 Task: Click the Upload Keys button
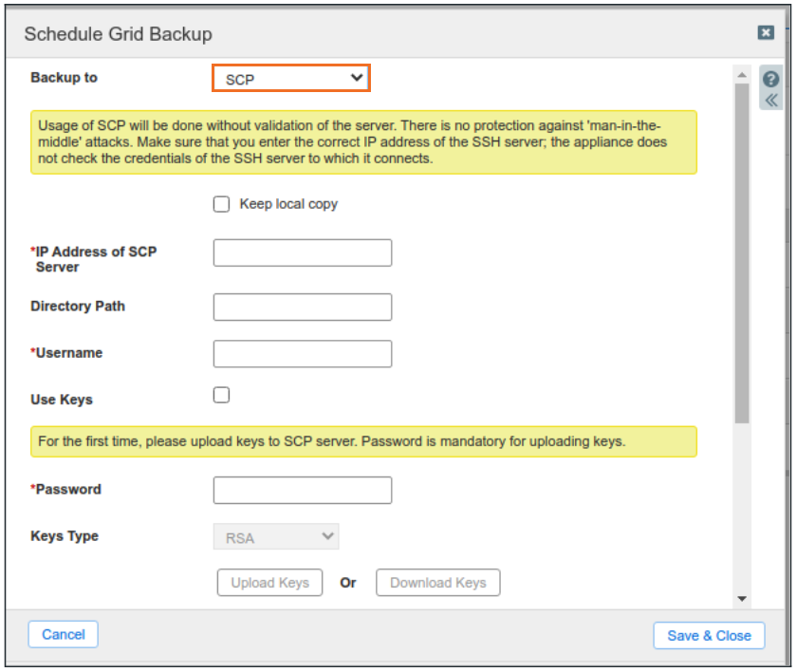pyautogui.click(x=270, y=583)
